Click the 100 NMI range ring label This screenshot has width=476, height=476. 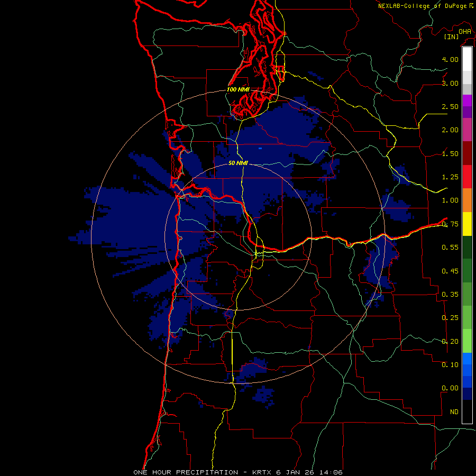click(x=239, y=89)
